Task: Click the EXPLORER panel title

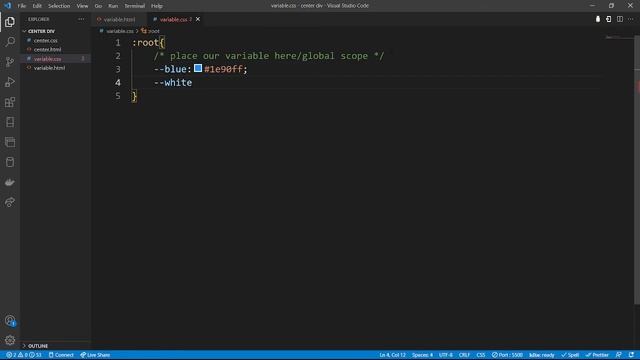Action: (x=38, y=19)
